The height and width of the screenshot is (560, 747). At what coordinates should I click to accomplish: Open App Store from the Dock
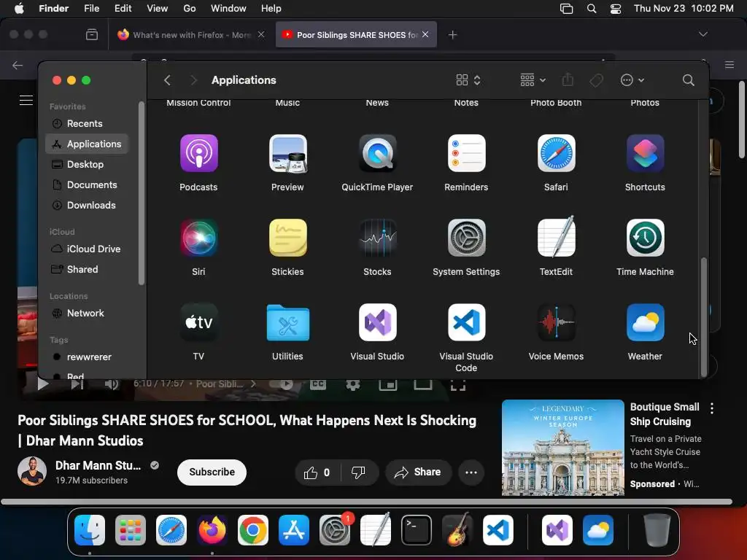[294, 530]
